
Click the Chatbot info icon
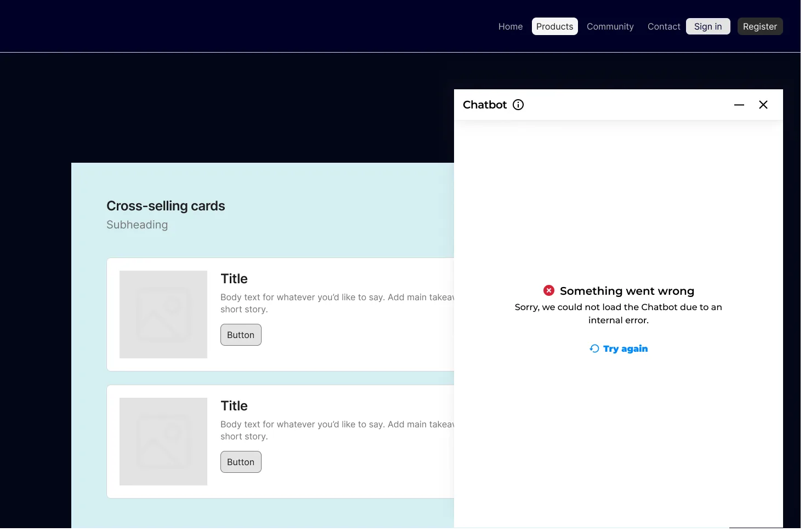tap(518, 105)
